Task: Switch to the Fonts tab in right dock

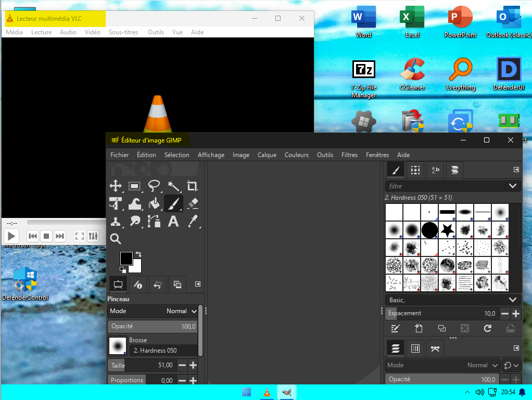Action: 435,170
